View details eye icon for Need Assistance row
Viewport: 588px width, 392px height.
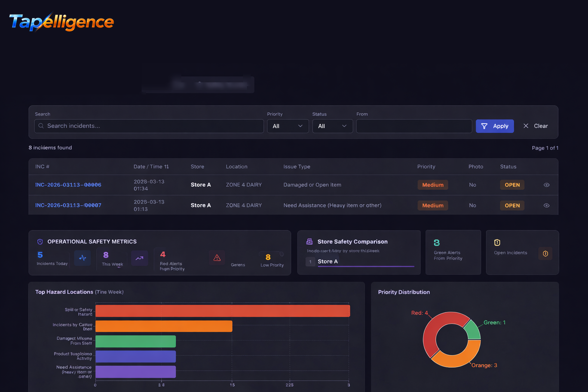546,205
